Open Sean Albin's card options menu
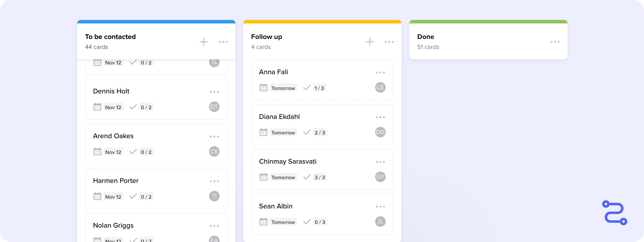 [x=380, y=206]
